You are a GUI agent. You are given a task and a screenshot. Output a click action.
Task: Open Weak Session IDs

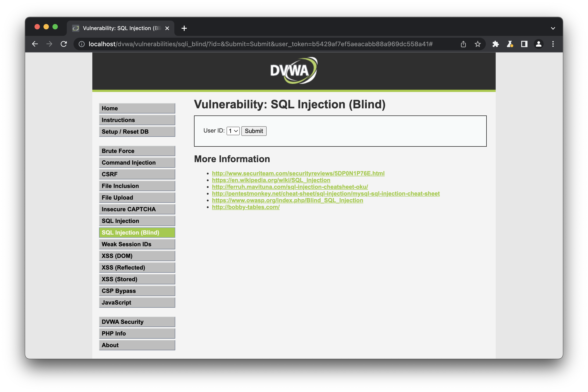pos(137,244)
